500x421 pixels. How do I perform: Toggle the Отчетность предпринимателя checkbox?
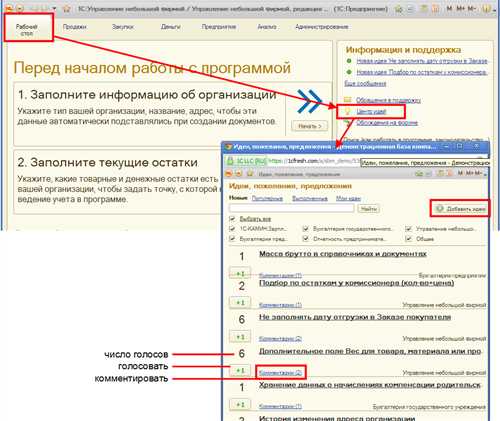(305, 239)
